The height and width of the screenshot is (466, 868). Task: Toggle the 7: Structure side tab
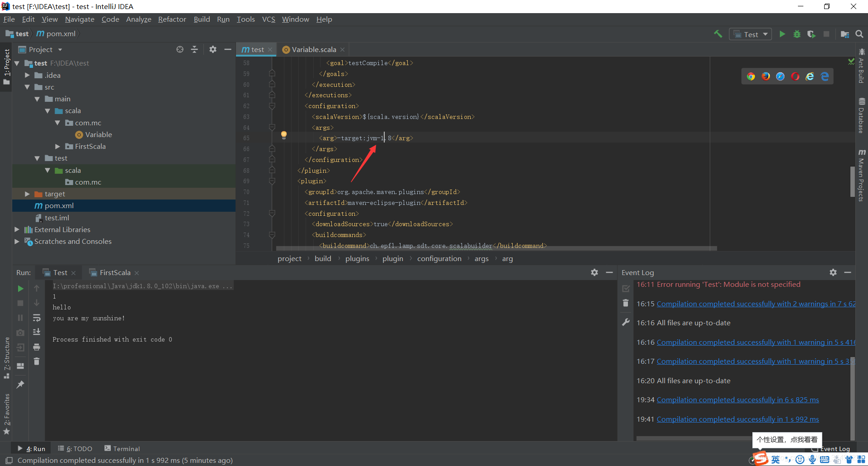click(x=6, y=358)
